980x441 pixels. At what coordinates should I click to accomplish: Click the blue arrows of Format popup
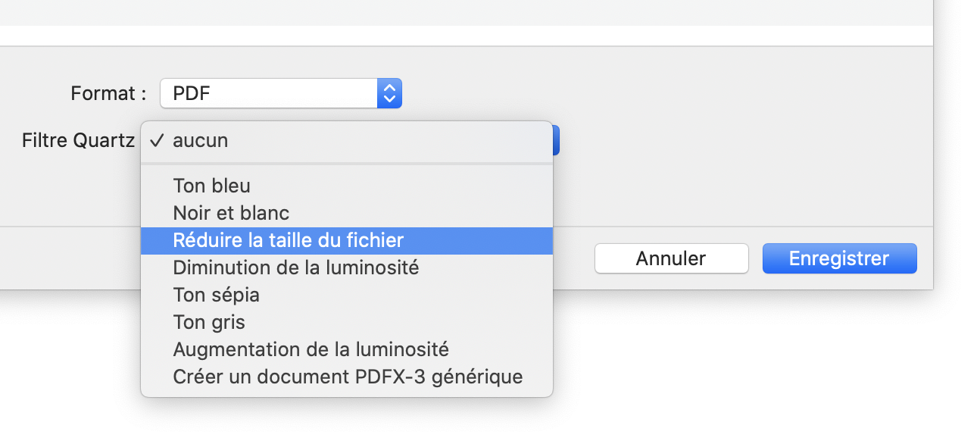[389, 94]
